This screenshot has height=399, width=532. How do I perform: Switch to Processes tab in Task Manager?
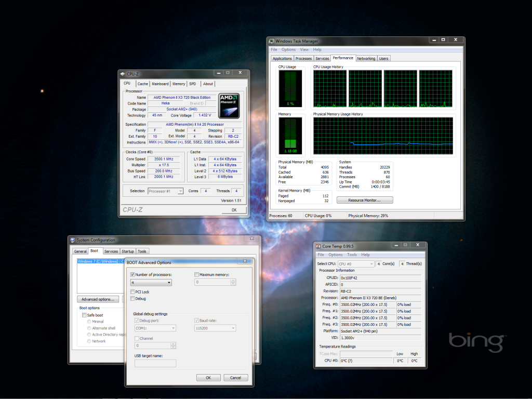tap(303, 58)
